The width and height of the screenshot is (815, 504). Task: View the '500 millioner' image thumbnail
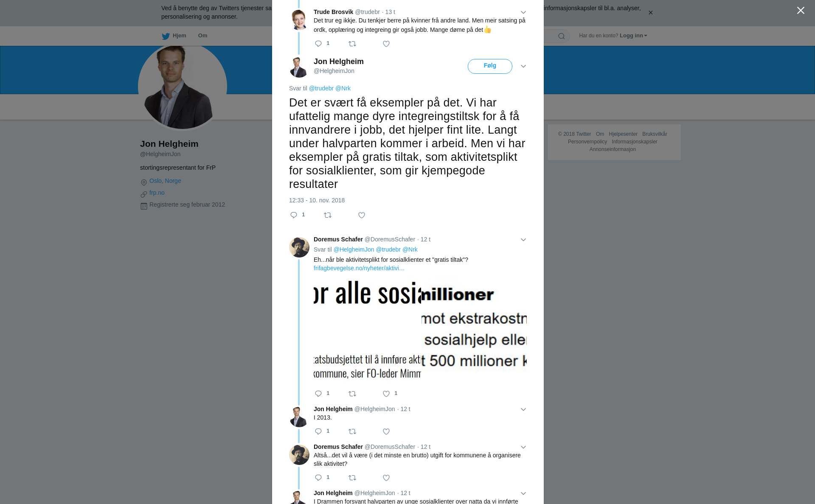click(474, 330)
